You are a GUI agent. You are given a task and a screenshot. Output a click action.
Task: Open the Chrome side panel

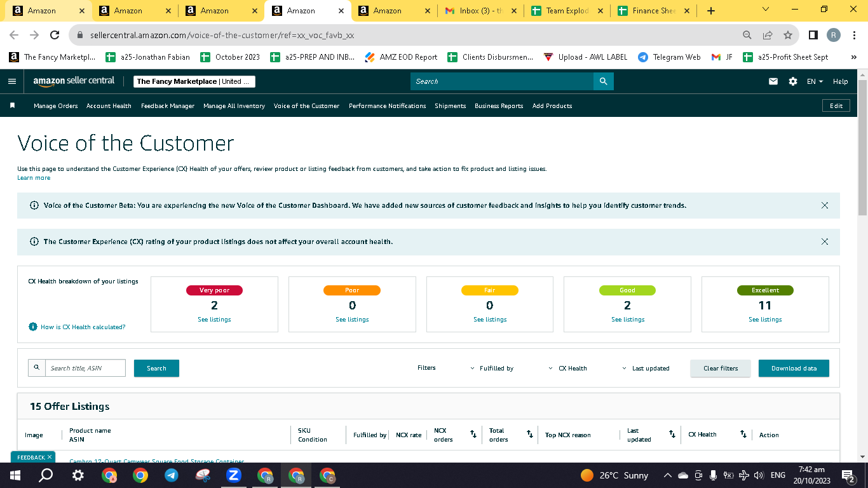813,35
